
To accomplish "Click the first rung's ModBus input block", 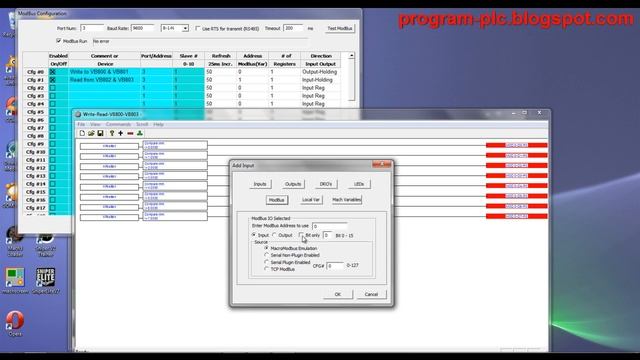I will (x=109, y=146).
